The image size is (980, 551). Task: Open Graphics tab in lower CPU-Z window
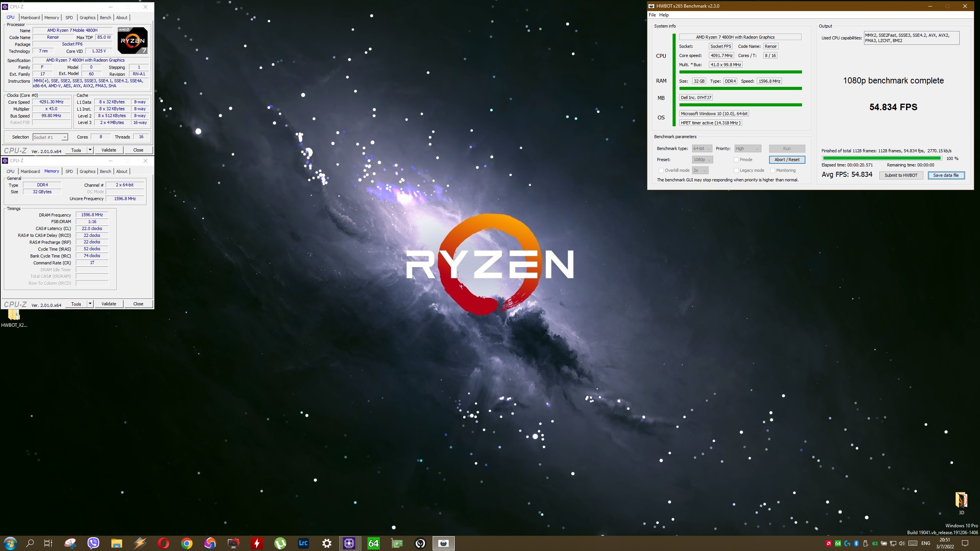click(x=87, y=171)
